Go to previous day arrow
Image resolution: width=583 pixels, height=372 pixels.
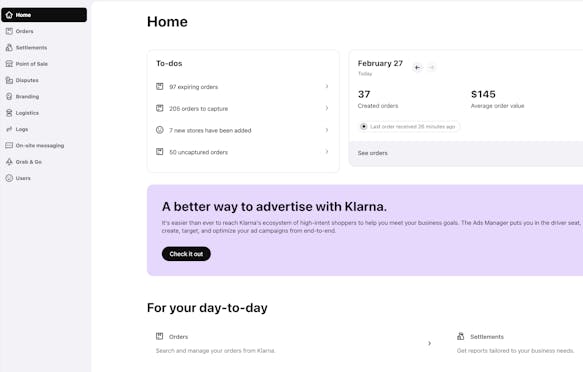(418, 67)
